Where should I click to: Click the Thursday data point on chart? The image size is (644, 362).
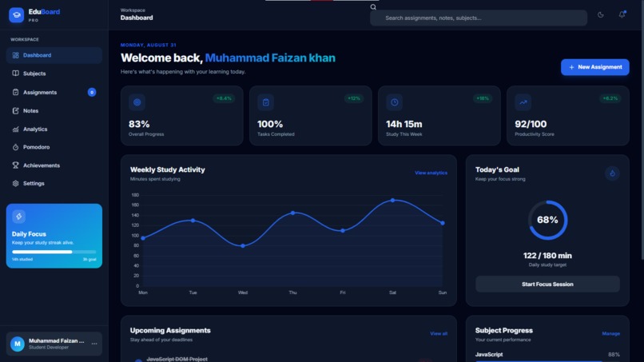(x=293, y=213)
